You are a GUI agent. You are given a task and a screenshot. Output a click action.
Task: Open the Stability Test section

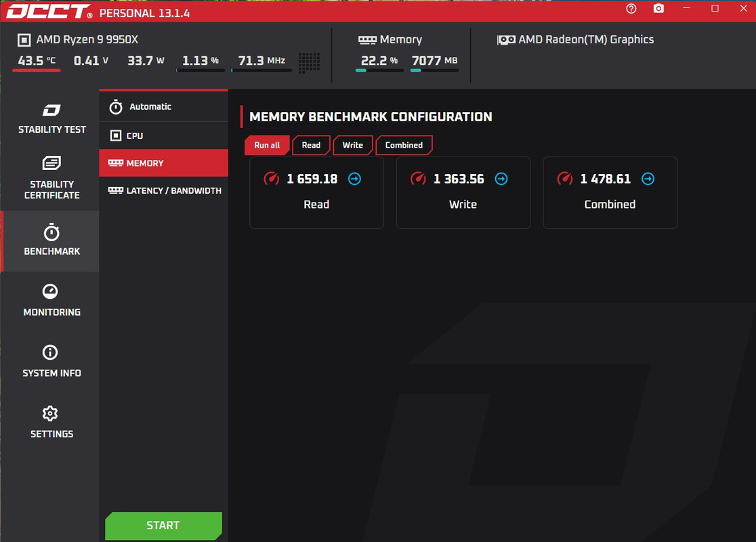tap(51, 119)
